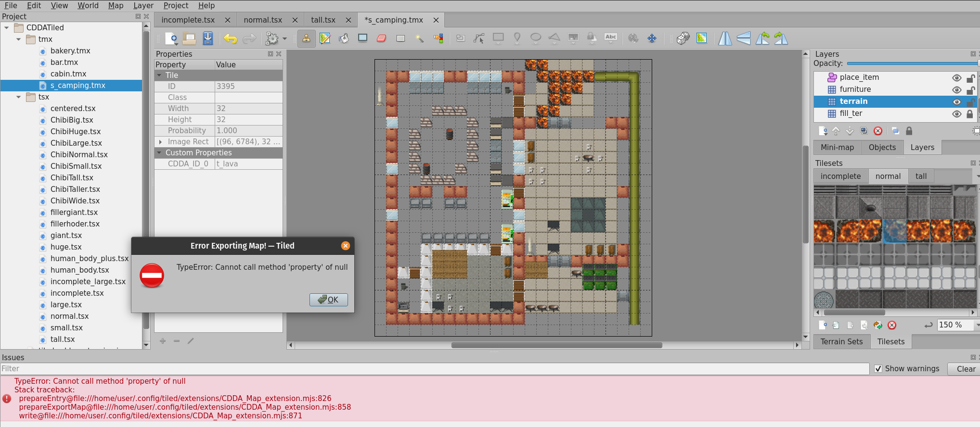Click the Open file folder icon

tap(189, 38)
